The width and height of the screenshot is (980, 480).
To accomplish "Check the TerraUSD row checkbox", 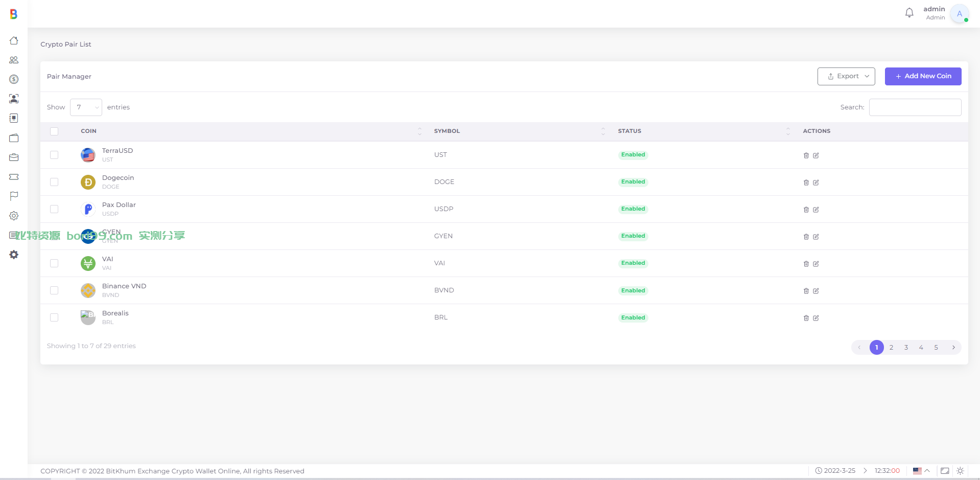I will [x=54, y=155].
